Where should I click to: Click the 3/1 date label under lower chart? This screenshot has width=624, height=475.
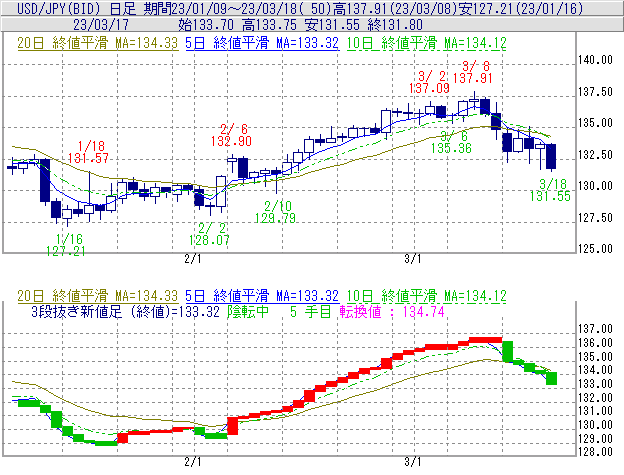click(x=413, y=462)
